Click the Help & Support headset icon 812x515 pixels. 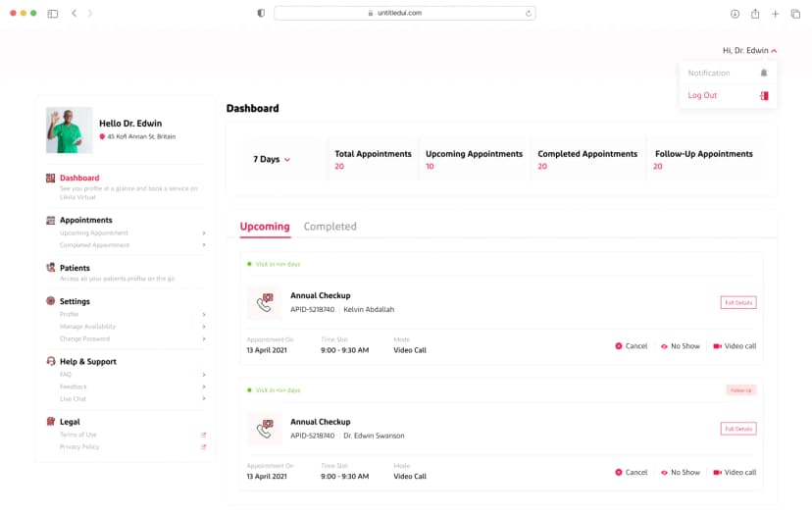coord(50,361)
